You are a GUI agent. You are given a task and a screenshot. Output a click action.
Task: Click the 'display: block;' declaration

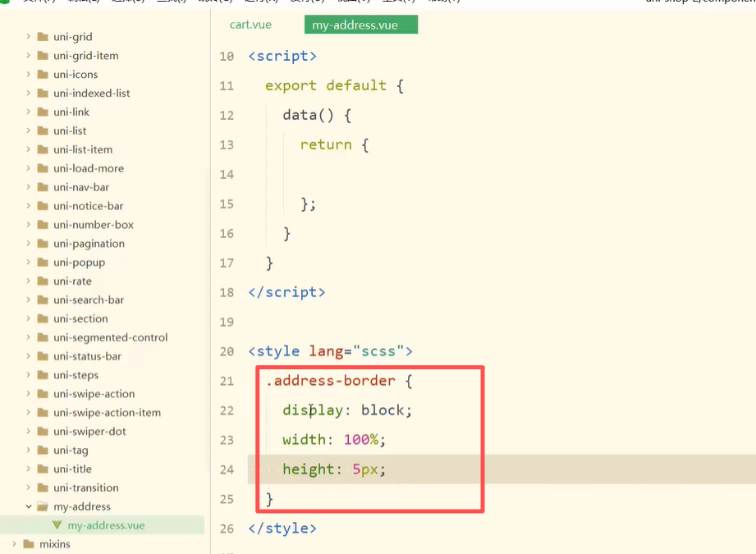pos(347,410)
